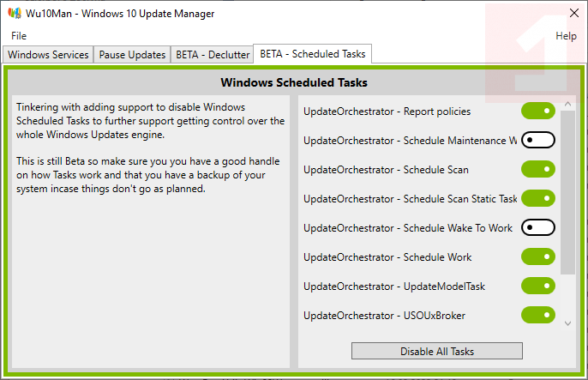This screenshot has width=588, height=380.
Task: Switch to the Windows Services tab
Action: [48, 55]
